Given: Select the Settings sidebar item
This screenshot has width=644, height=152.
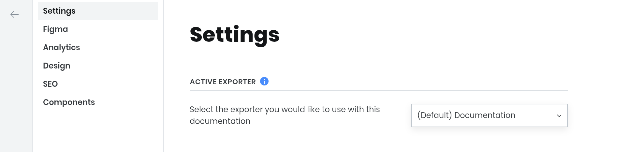Looking at the screenshot, I should (x=98, y=11).
